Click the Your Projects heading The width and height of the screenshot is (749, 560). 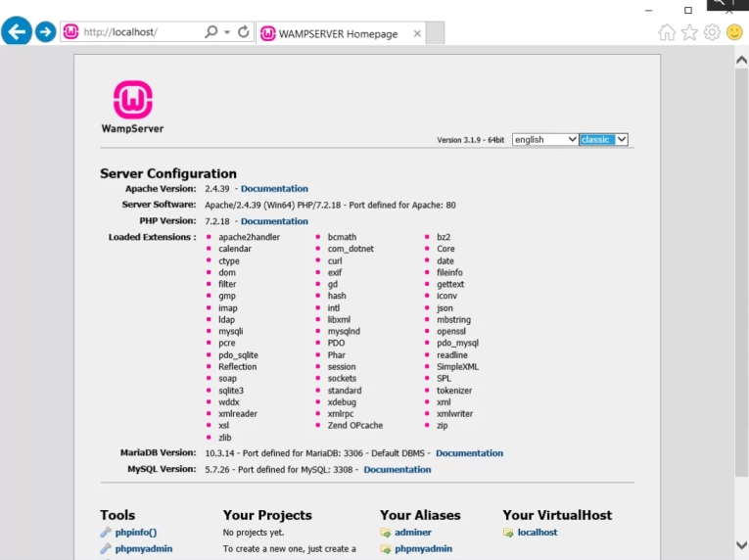[267, 515]
